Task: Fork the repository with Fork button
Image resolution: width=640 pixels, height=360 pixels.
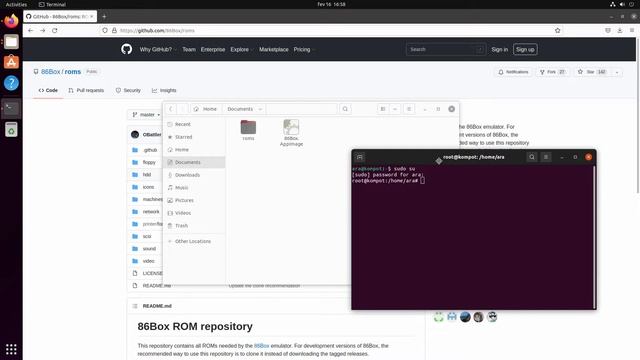Action: [552, 72]
